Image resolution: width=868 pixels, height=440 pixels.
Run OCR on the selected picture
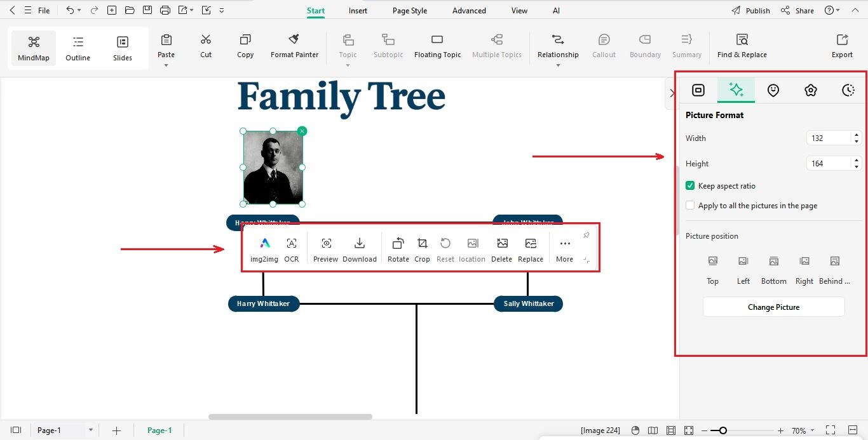click(292, 250)
